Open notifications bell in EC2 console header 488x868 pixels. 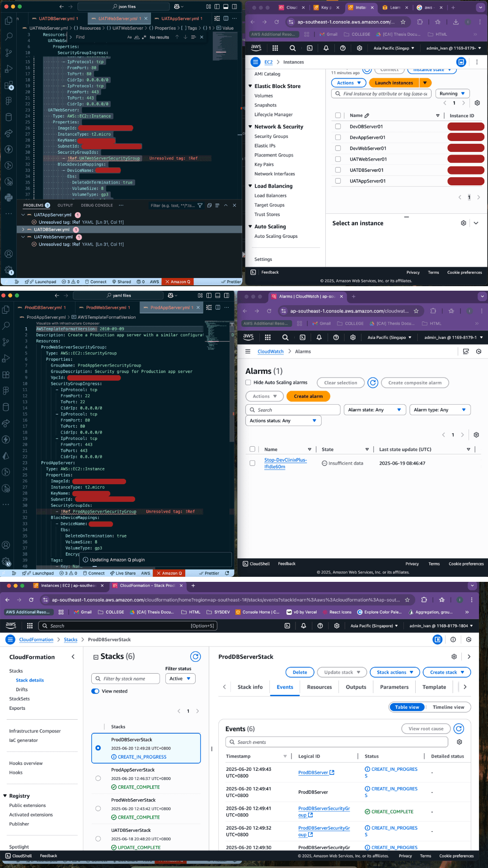pyautogui.click(x=326, y=48)
